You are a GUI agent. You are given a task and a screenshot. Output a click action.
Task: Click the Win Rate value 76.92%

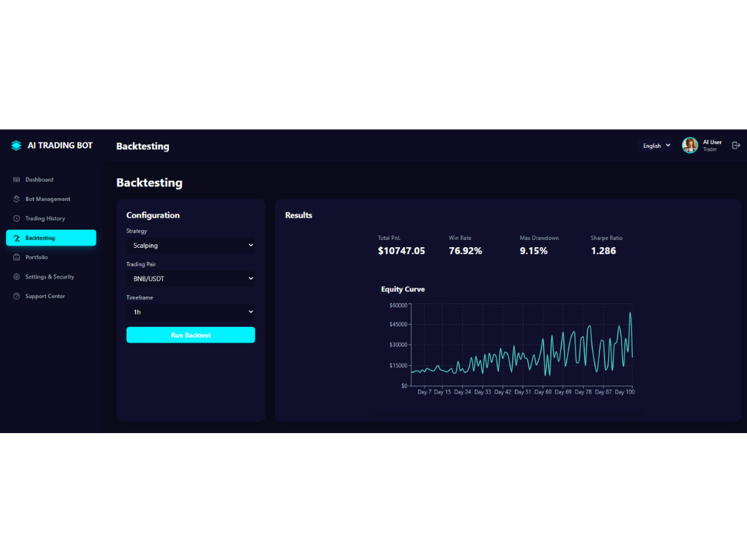pyautogui.click(x=465, y=251)
